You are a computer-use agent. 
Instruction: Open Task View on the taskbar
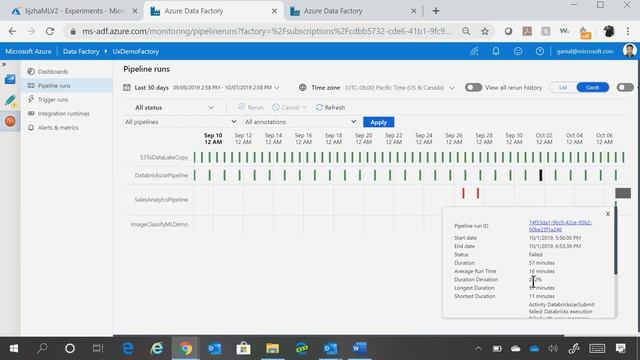tap(98, 348)
